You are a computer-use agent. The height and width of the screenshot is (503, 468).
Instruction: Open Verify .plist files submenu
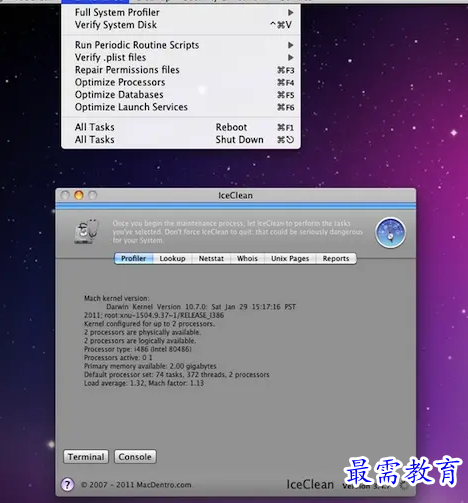pos(181,57)
